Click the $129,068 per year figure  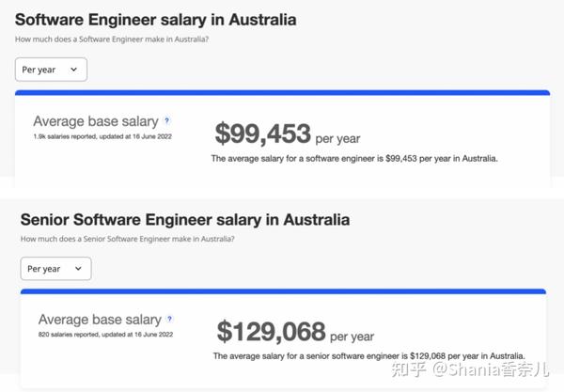pyautogui.click(x=295, y=332)
